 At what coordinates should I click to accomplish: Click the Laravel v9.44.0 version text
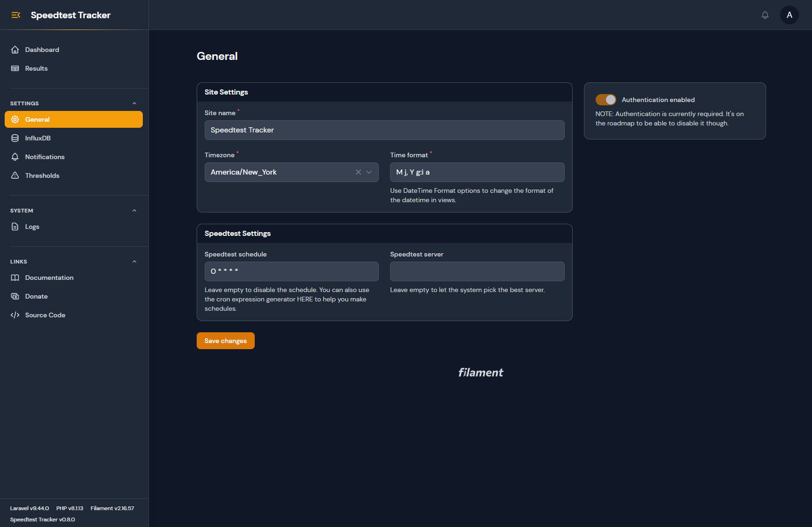(x=30, y=508)
